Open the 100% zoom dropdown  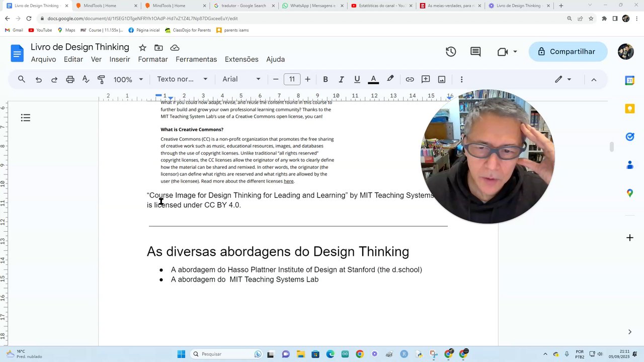click(128, 79)
